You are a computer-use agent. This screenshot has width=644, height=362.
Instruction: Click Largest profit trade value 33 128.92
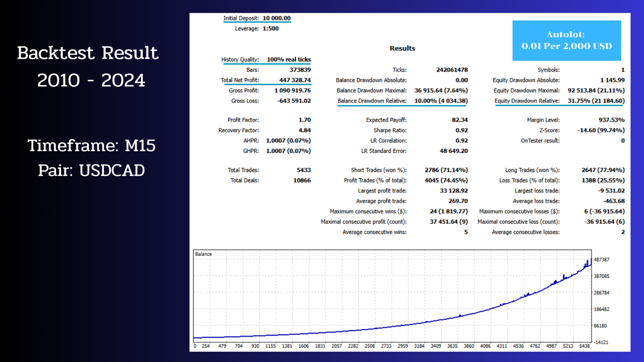pyautogui.click(x=453, y=191)
